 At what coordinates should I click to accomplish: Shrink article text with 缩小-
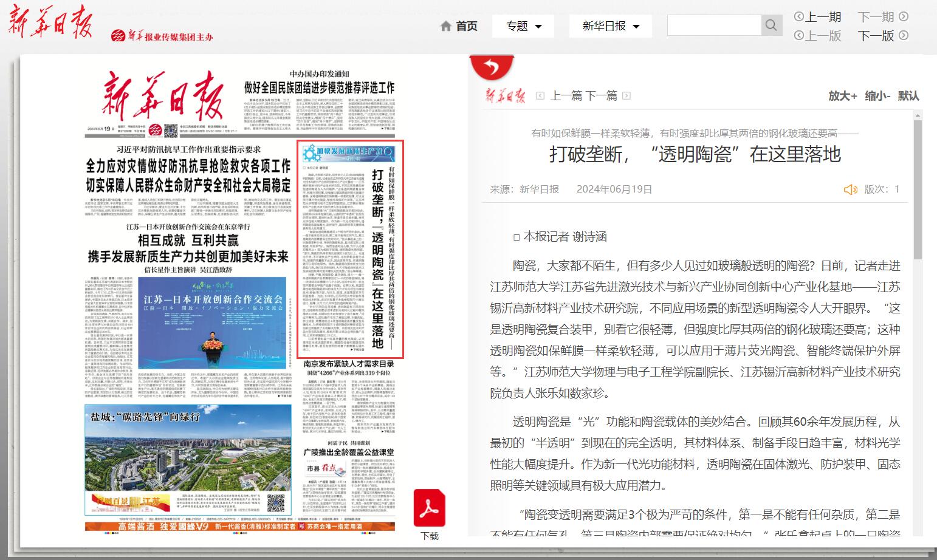(877, 96)
